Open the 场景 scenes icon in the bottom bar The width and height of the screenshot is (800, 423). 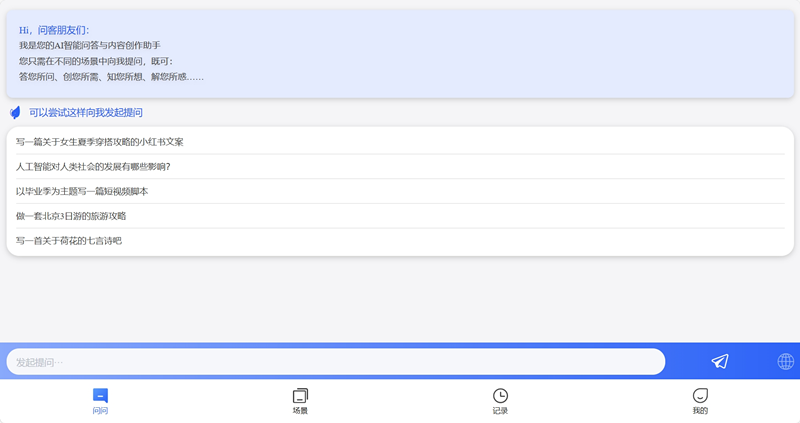[x=300, y=395]
